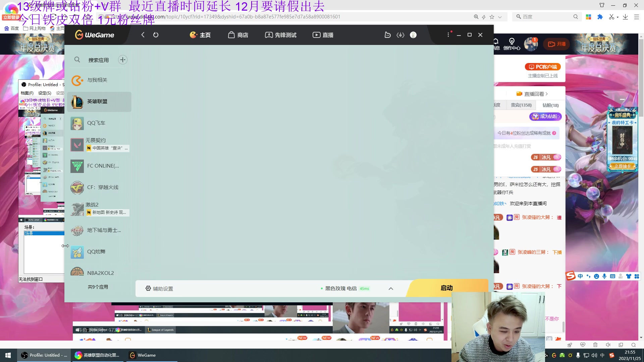Select 无畏契约 game entry
Image resolution: width=644 pixels, height=362 pixels.
tap(96, 140)
